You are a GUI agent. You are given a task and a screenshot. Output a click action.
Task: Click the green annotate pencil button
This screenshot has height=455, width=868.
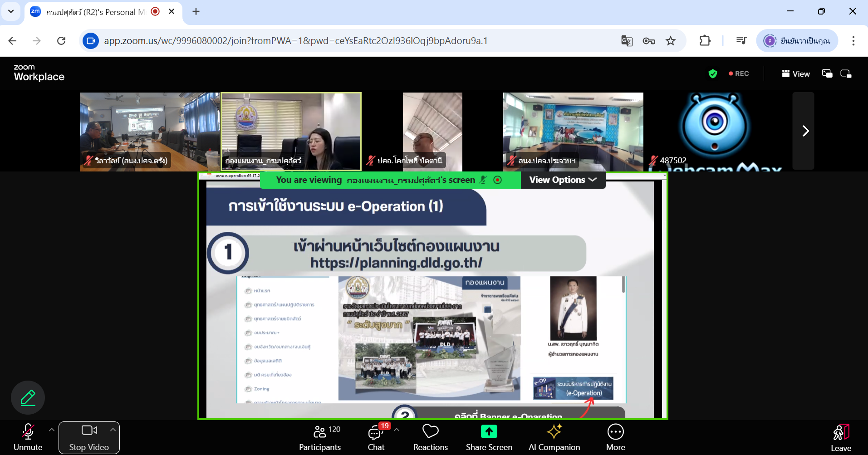click(28, 397)
